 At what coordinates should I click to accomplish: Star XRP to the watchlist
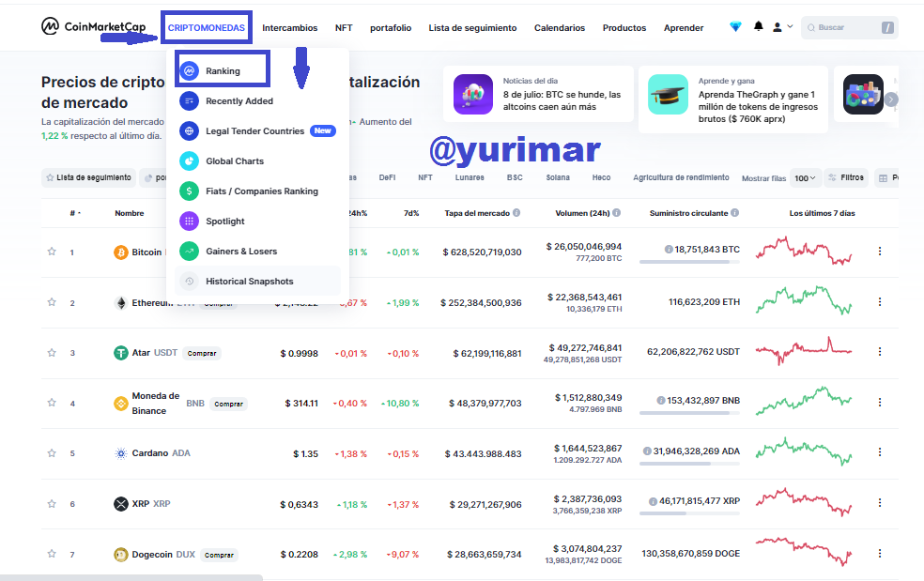click(52, 504)
